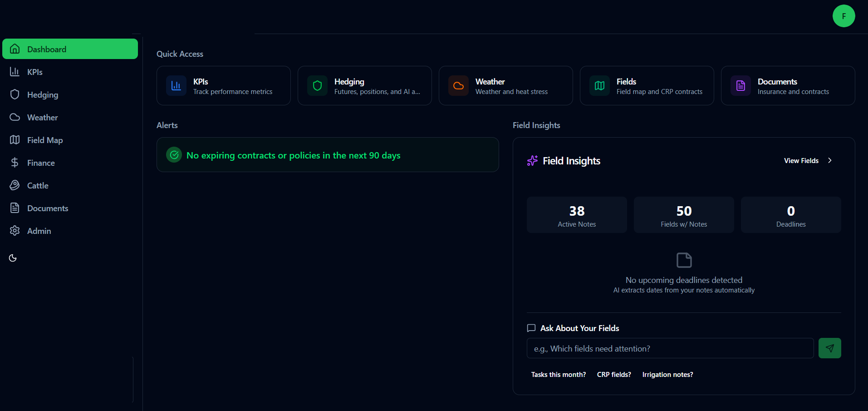The width and height of the screenshot is (868, 411).
Task: Open the Fields map and CRP contracts card
Action: (647, 85)
